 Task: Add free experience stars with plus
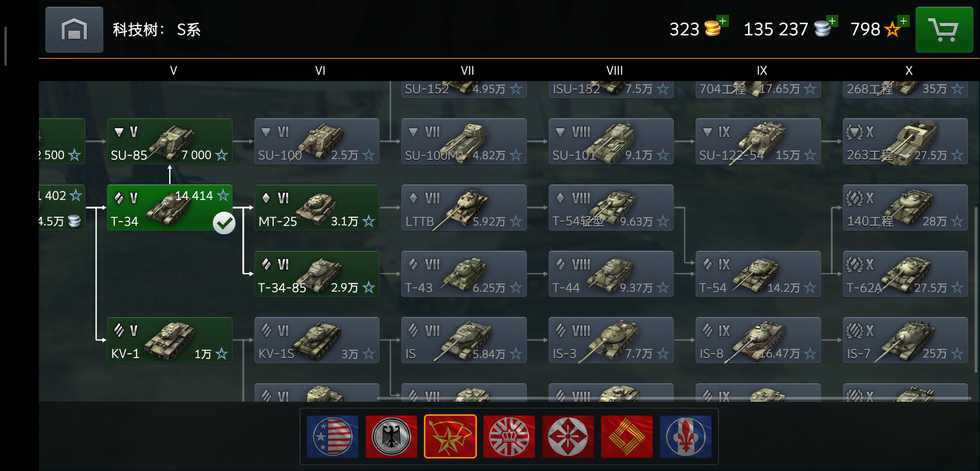pos(904,21)
